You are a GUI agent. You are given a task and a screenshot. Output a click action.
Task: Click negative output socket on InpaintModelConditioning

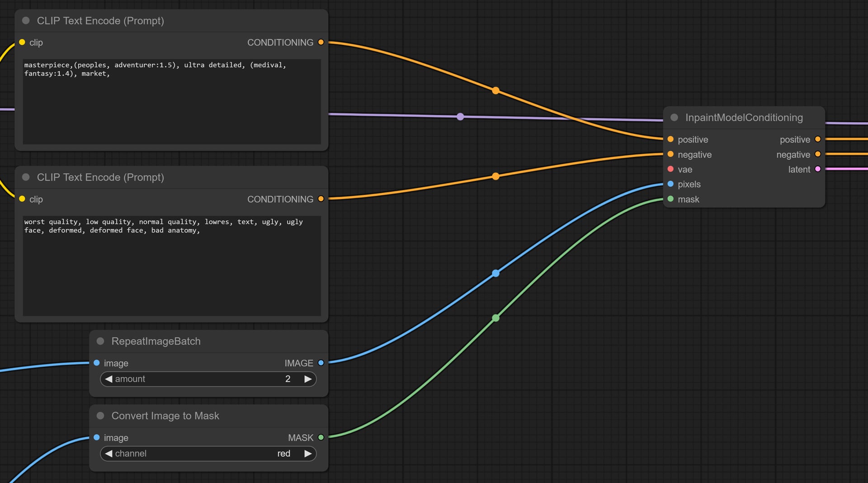pos(818,154)
